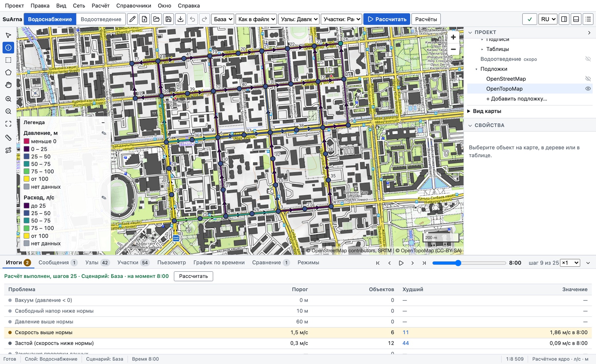Image resolution: width=596 pixels, height=364 pixels.
Task: Open the Расчёты button
Action: (426, 19)
